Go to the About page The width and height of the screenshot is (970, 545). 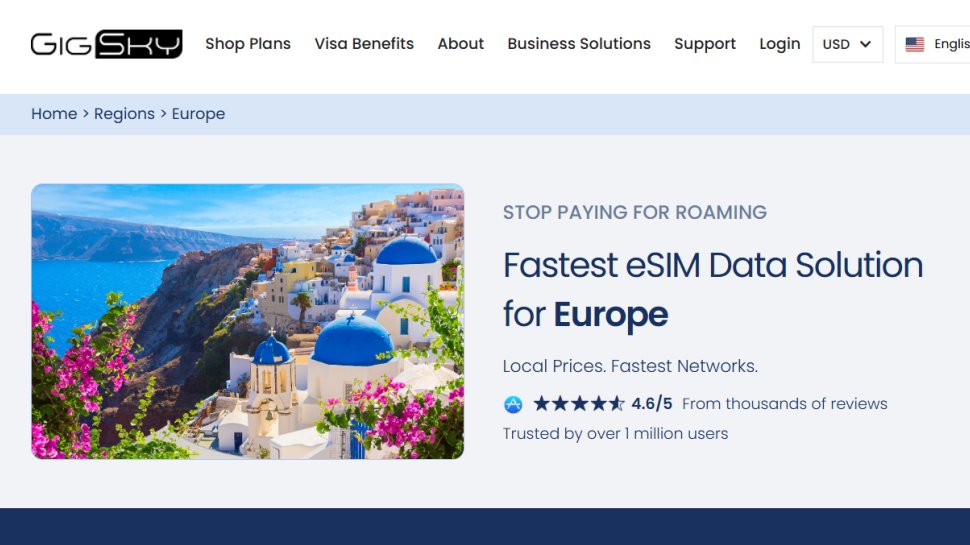[461, 44]
